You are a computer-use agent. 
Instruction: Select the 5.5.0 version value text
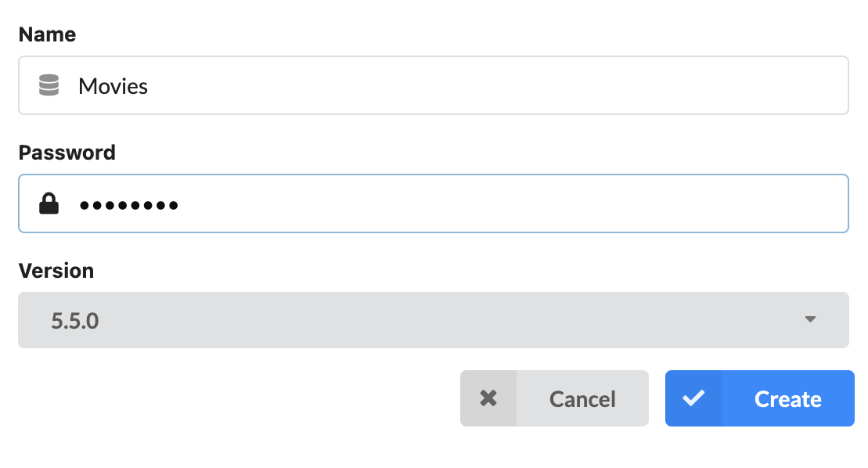75,320
